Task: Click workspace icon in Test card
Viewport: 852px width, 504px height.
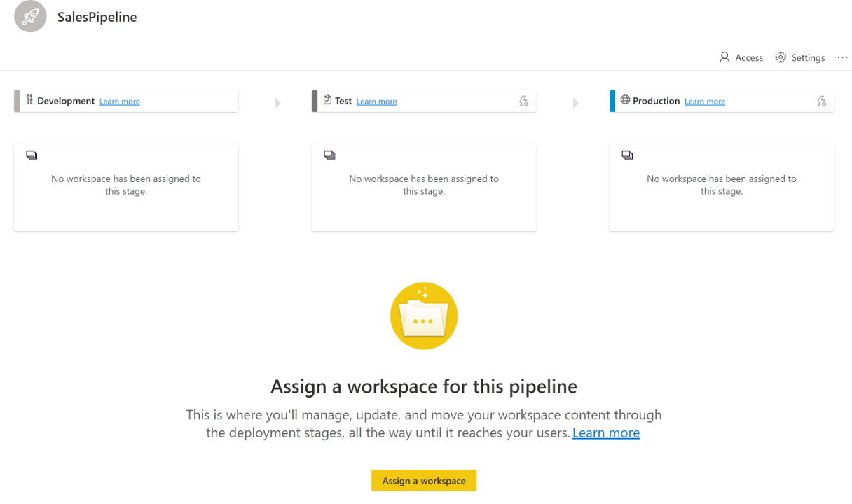Action: pyautogui.click(x=329, y=155)
